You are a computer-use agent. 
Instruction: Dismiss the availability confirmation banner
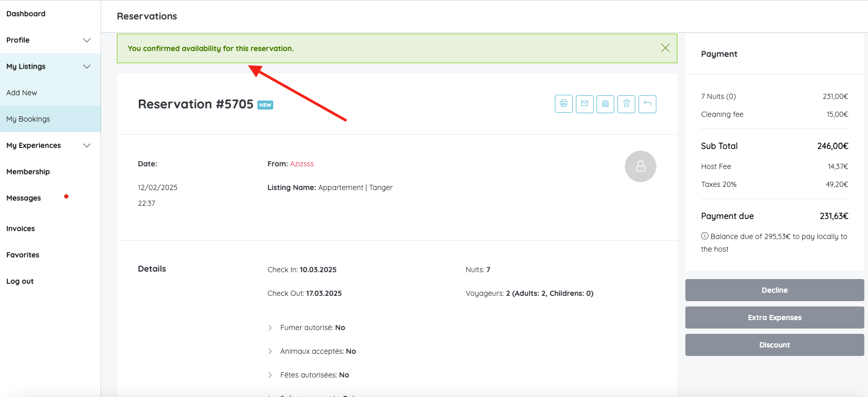tap(665, 48)
